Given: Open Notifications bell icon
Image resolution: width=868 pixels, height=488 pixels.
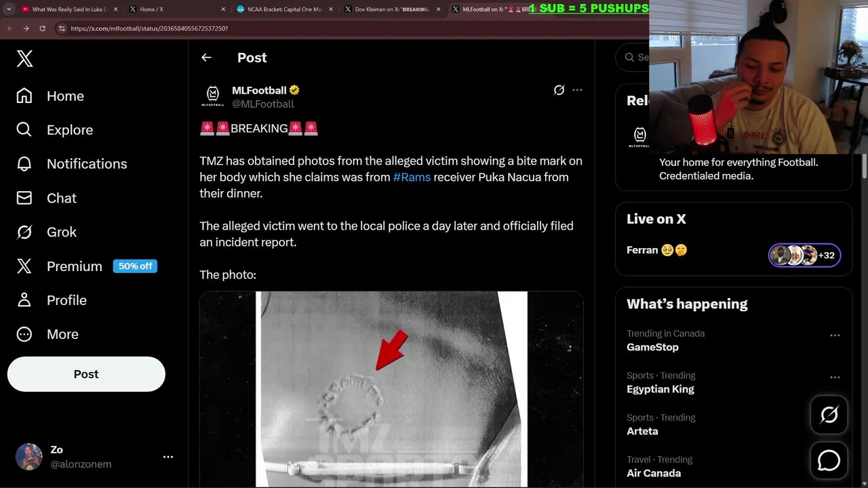Looking at the screenshot, I should coord(24,164).
